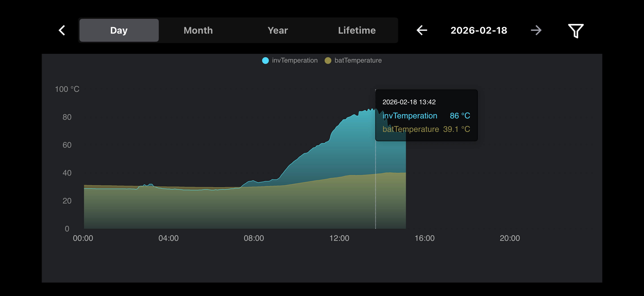Switch to the Month tab

(x=198, y=30)
